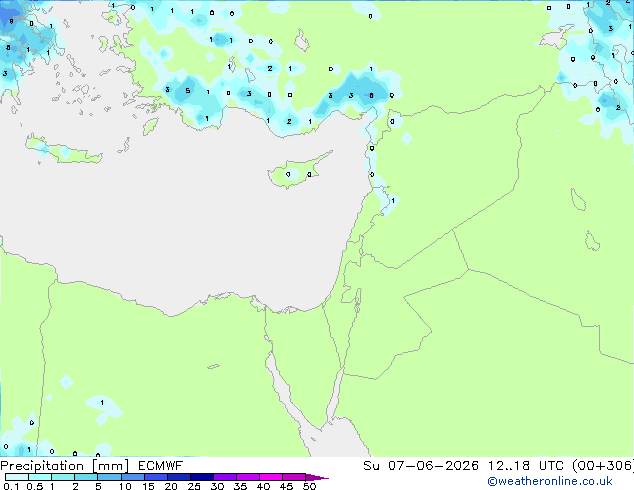Click the arrow tip past 50 on legend

click(x=317, y=478)
